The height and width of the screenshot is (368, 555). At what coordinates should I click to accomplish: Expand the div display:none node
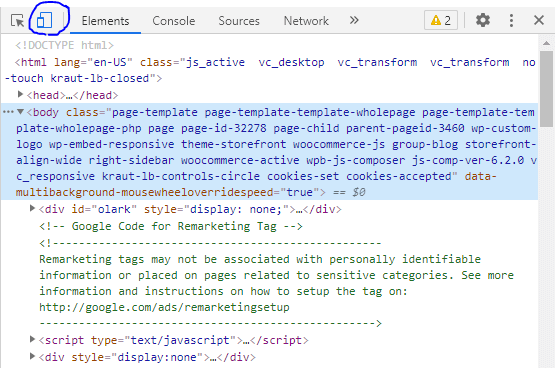32,356
